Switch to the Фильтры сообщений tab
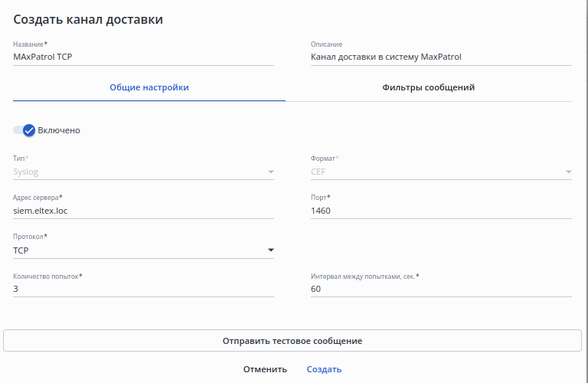 coord(428,87)
